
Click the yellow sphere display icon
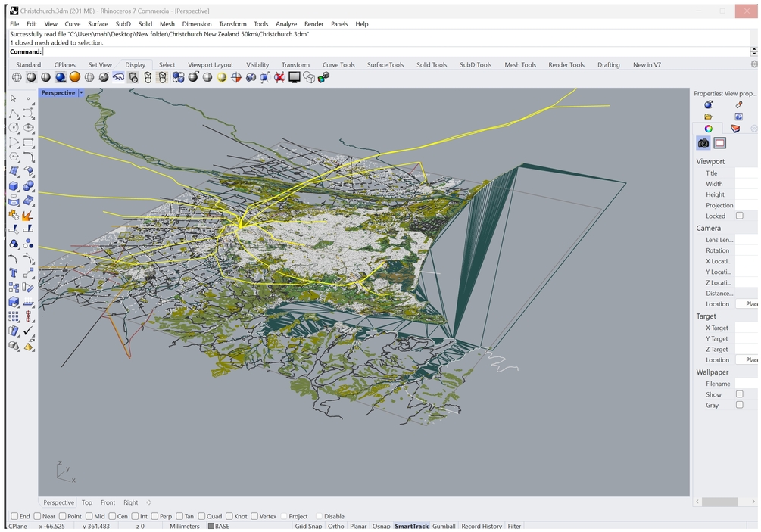click(222, 77)
